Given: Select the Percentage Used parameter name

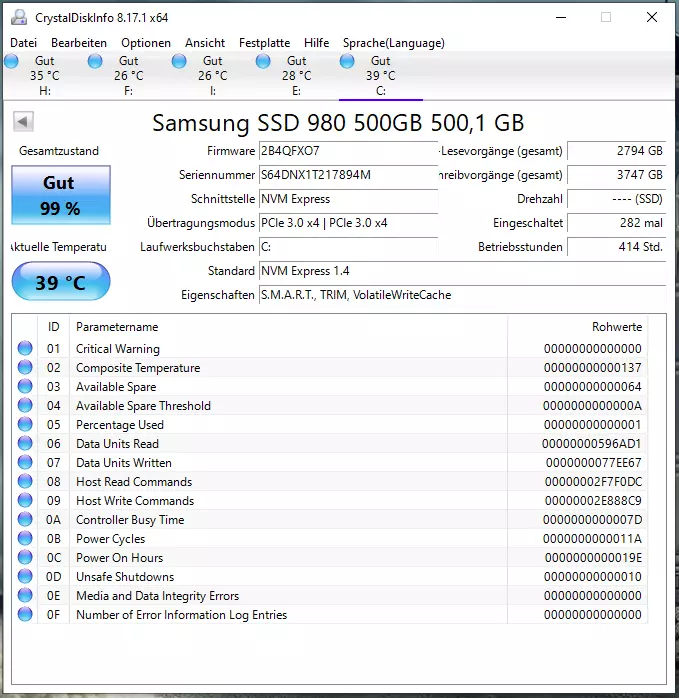Looking at the screenshot, I should (120, 425).
